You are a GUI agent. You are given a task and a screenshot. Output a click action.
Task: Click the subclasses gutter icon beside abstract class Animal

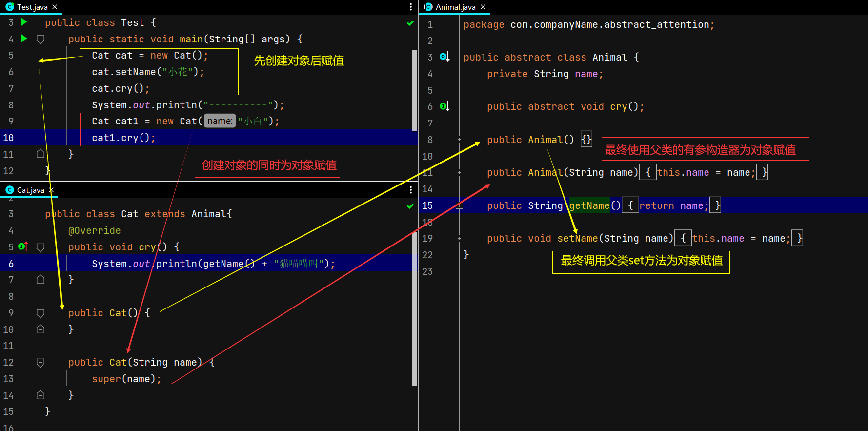pos(444,57)
